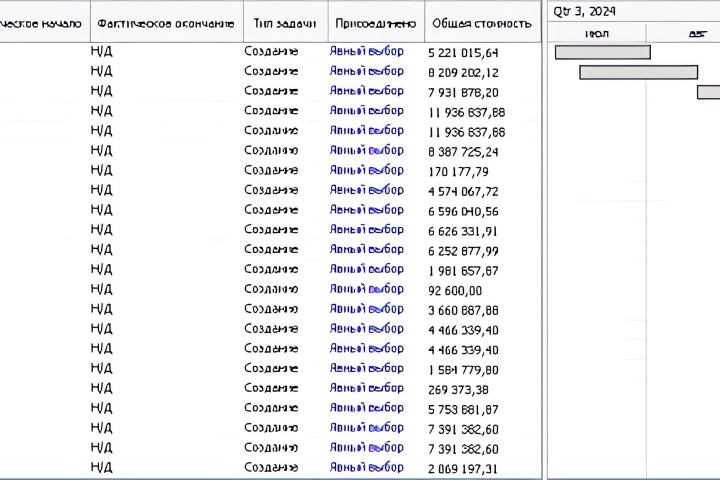Viewport: 720px width, 480px height.
Task: Sort by the Фактическое окончание column header
Action: (166, 23)
